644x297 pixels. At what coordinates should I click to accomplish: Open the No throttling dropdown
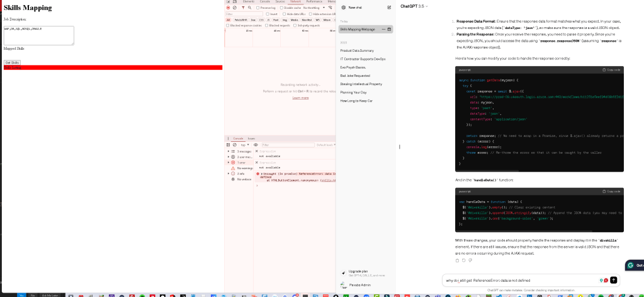point(314,8)
